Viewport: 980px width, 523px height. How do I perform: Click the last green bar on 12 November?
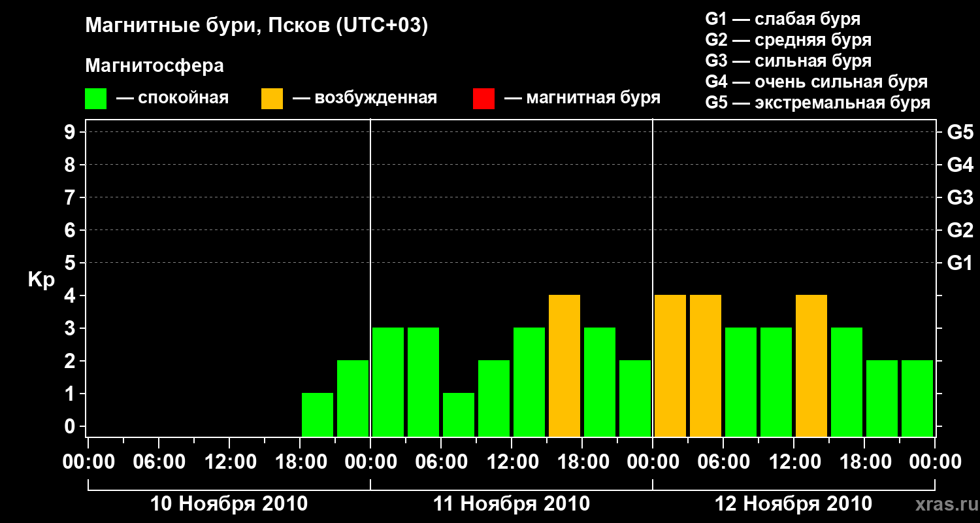tap(917, 398)
